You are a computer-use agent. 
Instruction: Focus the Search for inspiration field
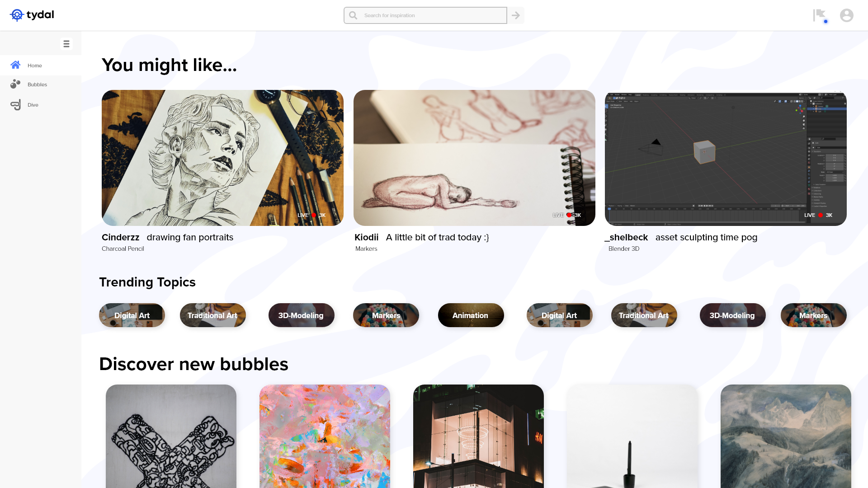coord(425,15)
